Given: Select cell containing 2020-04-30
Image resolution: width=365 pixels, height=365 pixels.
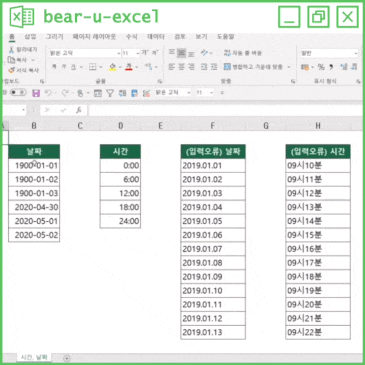Looking at the screenshot, I should click(34, 207).
